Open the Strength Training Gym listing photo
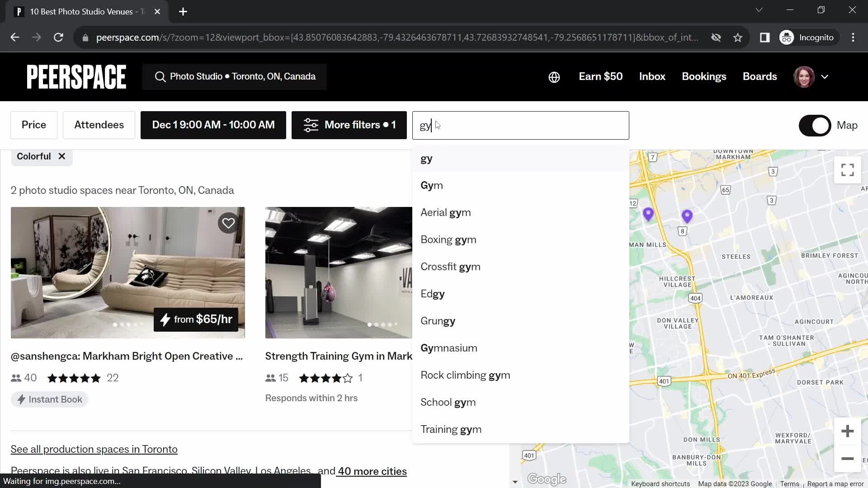 [339, 273]
